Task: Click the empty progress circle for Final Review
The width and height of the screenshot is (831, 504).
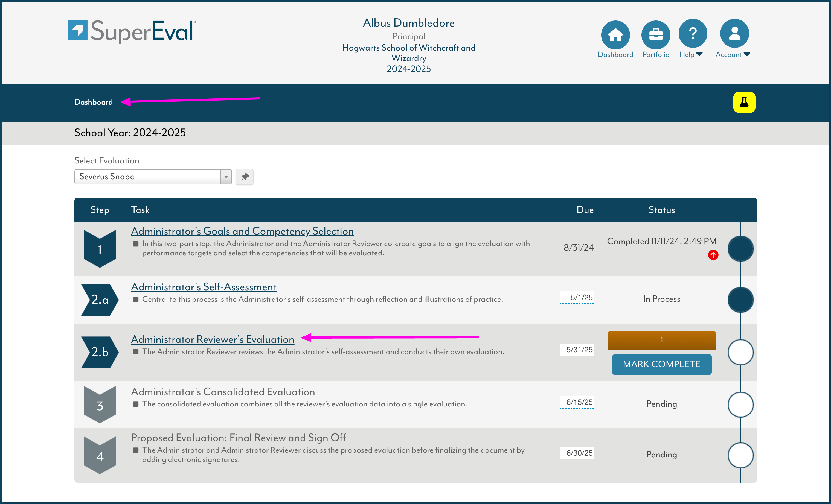Action: point(740,456)
